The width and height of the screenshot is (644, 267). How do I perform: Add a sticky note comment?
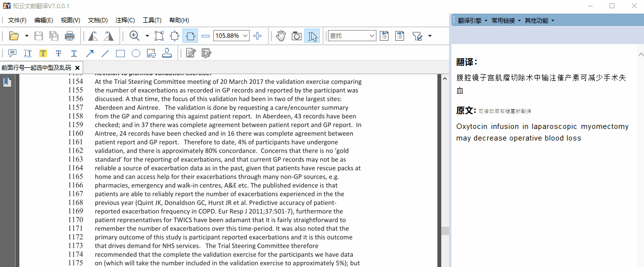coord(13,53)
